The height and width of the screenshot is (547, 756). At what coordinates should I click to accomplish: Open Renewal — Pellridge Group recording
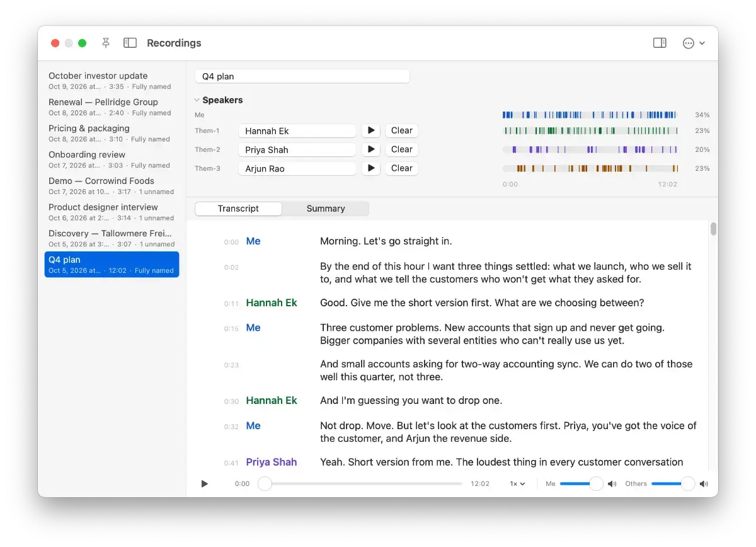click(x=112, y=107)
